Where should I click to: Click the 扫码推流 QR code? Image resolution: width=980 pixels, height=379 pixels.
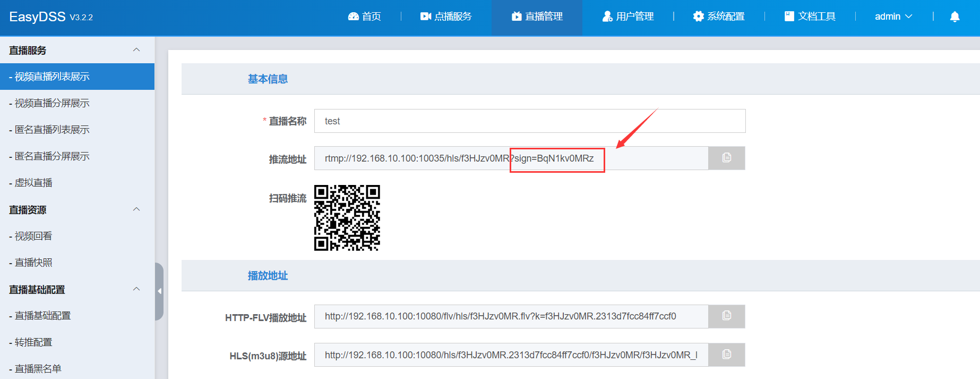click(x=347, y=218)
